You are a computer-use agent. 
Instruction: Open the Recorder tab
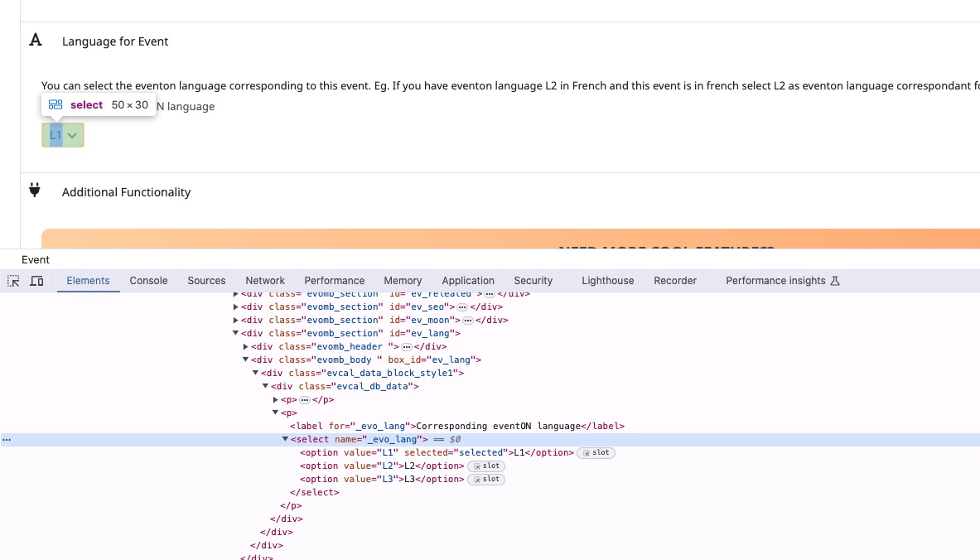coord(675,282)
